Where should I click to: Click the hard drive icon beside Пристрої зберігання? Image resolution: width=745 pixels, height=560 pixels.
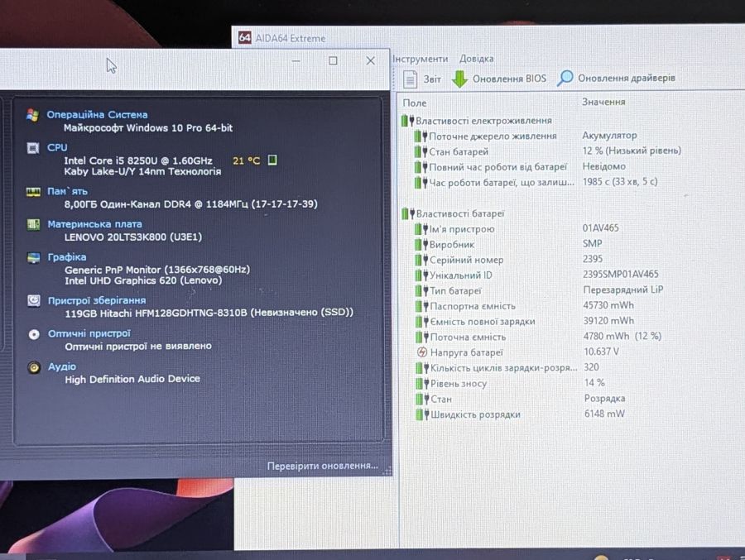pyautogui.click(x=34, y=300)
